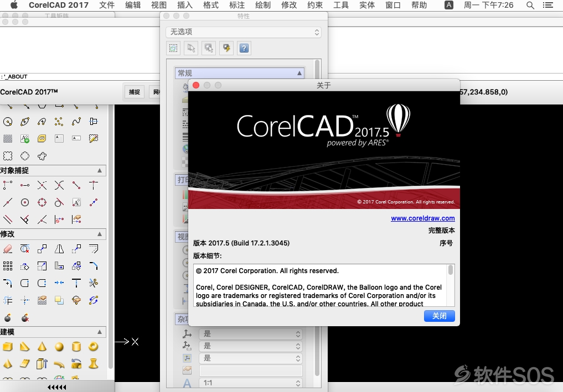
Task: Select the Scale tool in Modify
Action: tap(42, 266)
